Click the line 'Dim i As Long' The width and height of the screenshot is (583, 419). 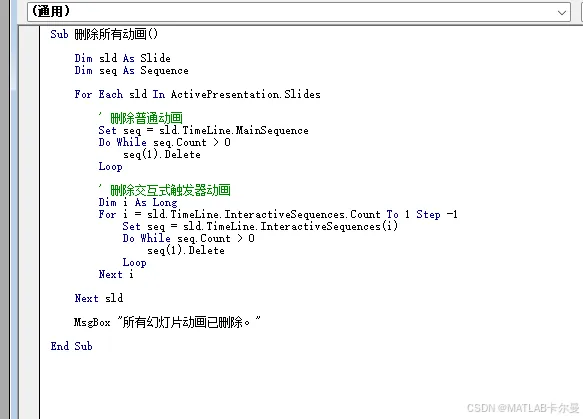click(x=138, y=202)
